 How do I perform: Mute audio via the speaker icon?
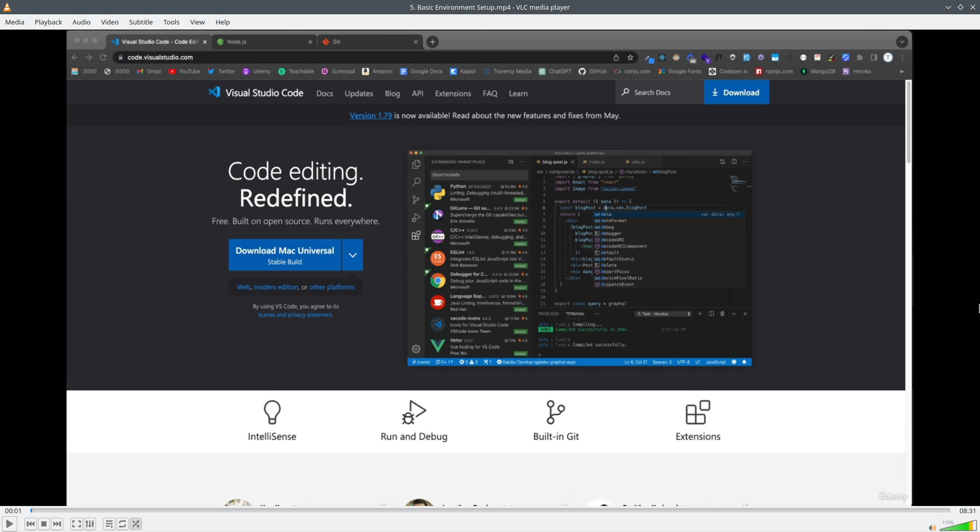click(932, 527)
